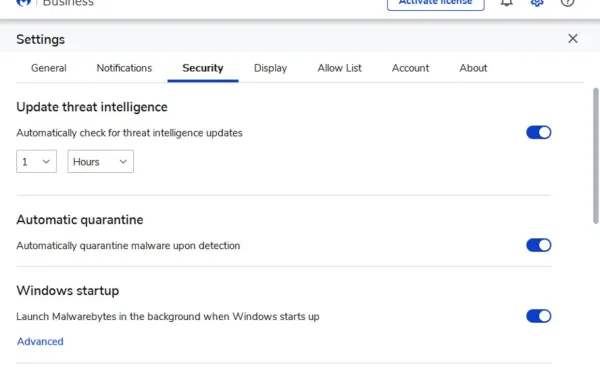600x375 pixels.
Task: Click the Malwarebytes logo icon
Action: [x=23, y=3]
